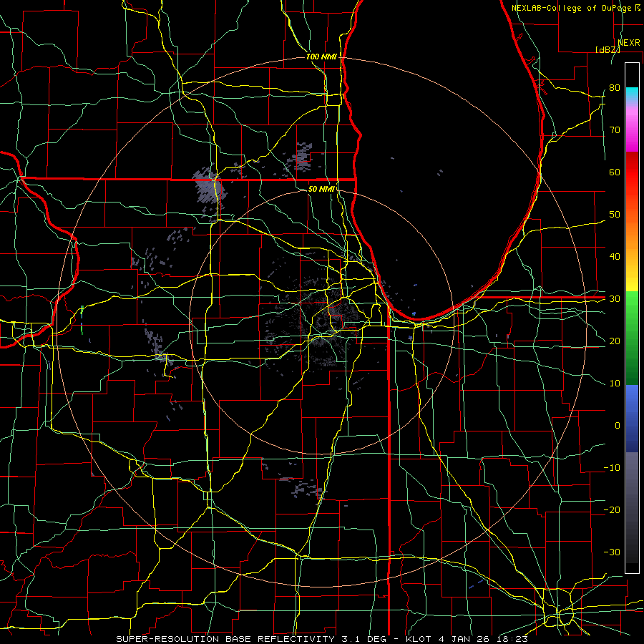
Task: Click the 60 dBZ scale value
Action: click(615, 172)
